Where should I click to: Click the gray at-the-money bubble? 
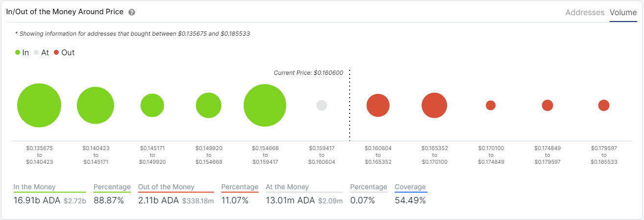(322, 105)
